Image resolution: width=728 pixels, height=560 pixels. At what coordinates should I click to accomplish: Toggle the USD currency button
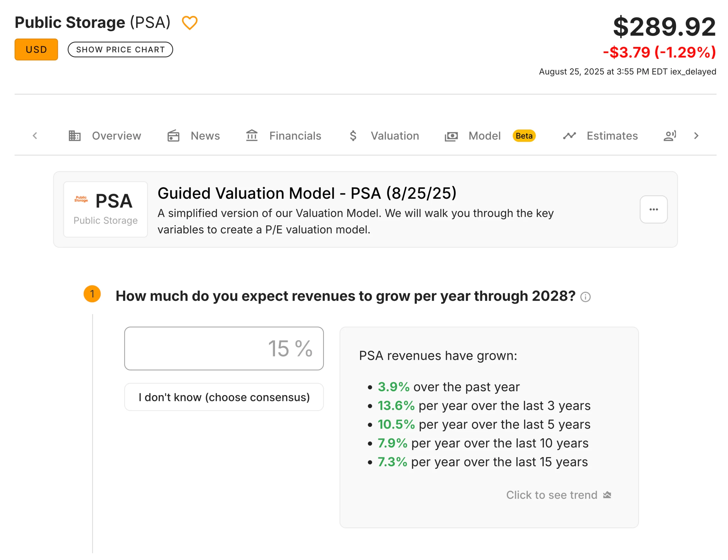(36, 50)
